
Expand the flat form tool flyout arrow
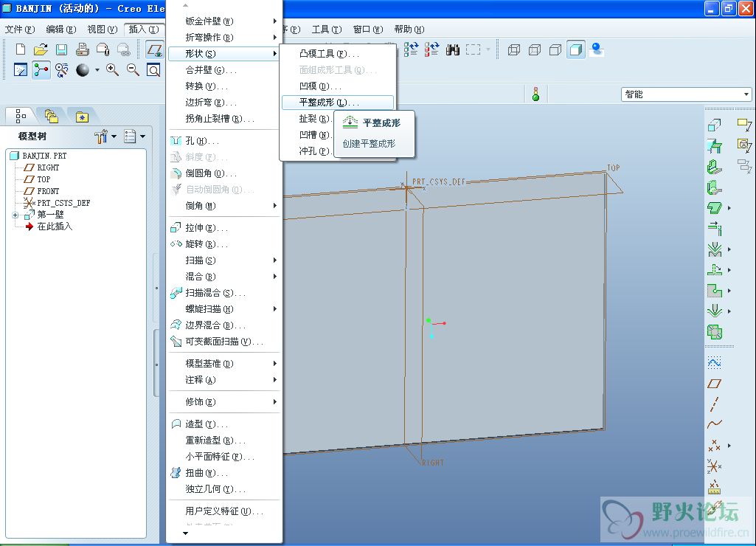[729, 311]
